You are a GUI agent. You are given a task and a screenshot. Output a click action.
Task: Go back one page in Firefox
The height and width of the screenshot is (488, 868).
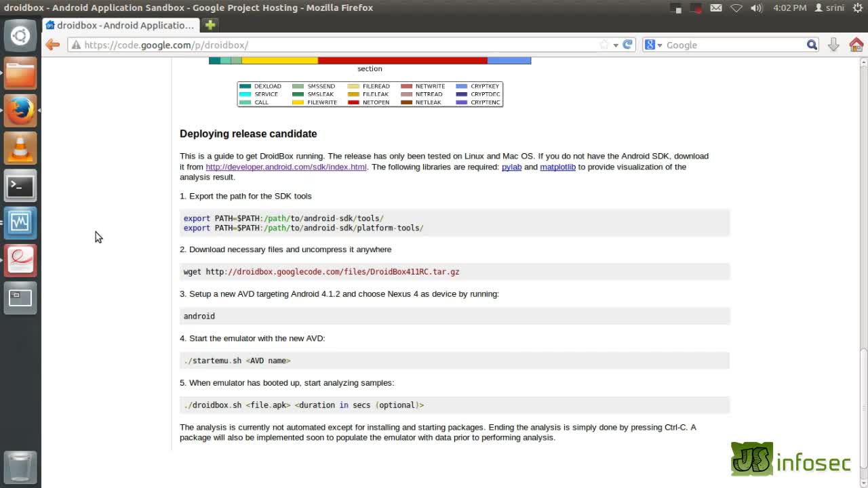53,45
